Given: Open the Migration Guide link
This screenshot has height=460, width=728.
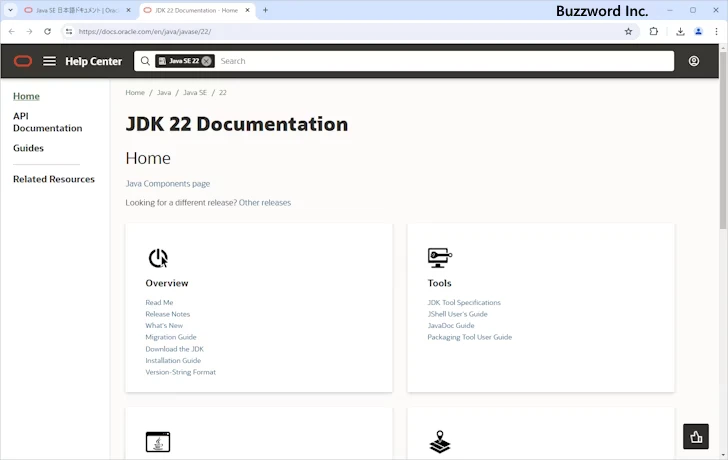Looking at the screenshot, I should point(171,337).
